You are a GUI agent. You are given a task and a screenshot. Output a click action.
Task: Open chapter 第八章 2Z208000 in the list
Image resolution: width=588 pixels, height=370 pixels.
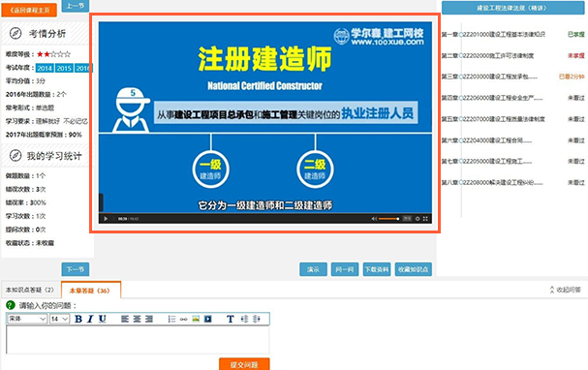pyautogui.click(x=492, y=182)
